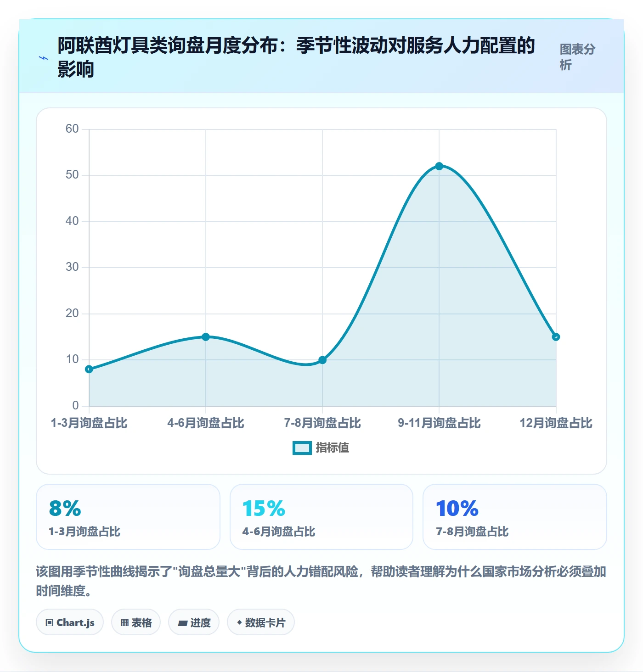Click the 图表分析 label in the header
Screen dimensions: 643x672
(x=577, y=57)
